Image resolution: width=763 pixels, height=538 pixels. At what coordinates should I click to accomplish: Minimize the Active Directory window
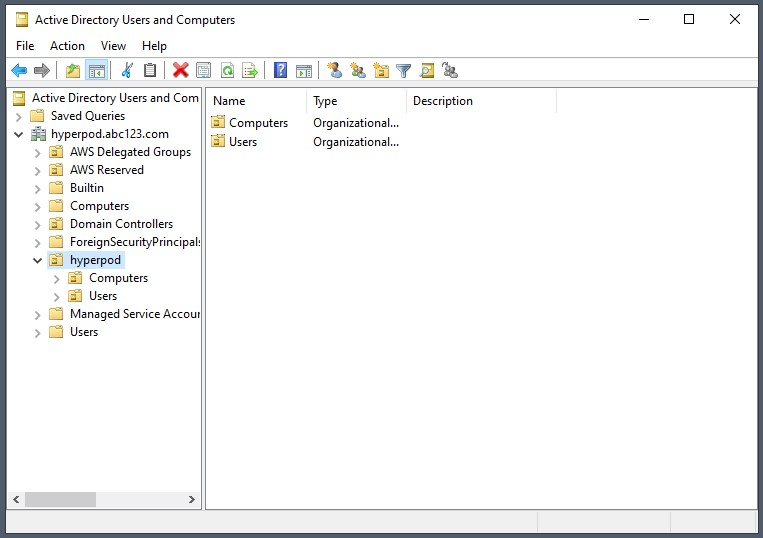pyautogui.click(x=644, y=19)
